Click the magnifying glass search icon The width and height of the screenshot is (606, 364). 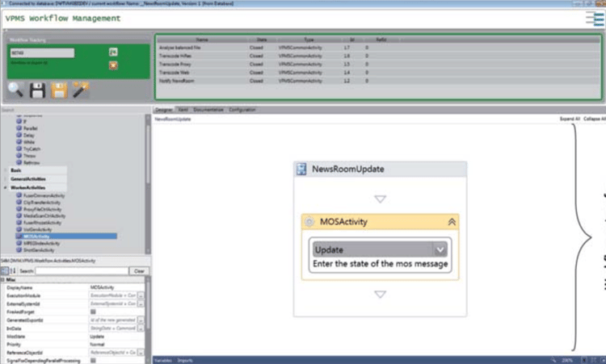coord(15,89)
